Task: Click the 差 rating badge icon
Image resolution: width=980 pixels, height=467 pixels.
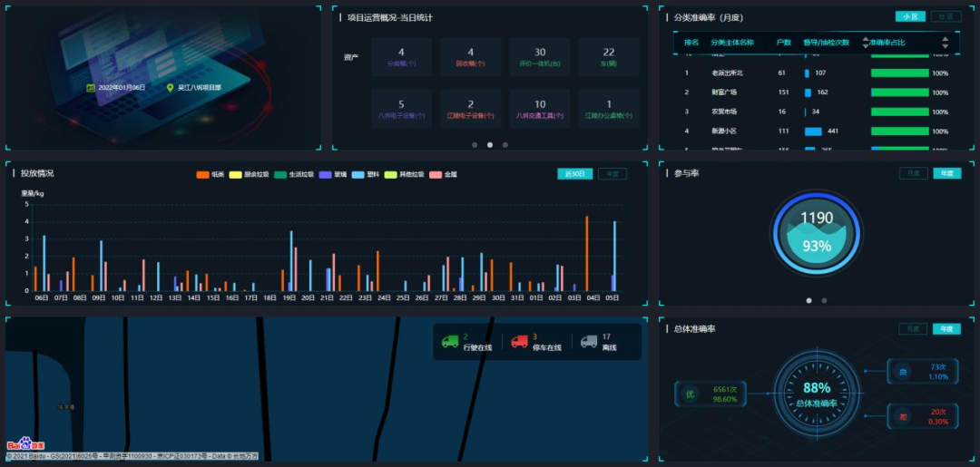Action: (902, 416)
